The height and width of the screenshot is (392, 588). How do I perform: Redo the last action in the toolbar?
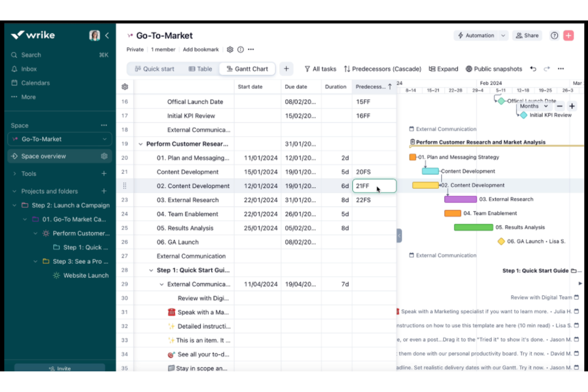coord(546,69)
